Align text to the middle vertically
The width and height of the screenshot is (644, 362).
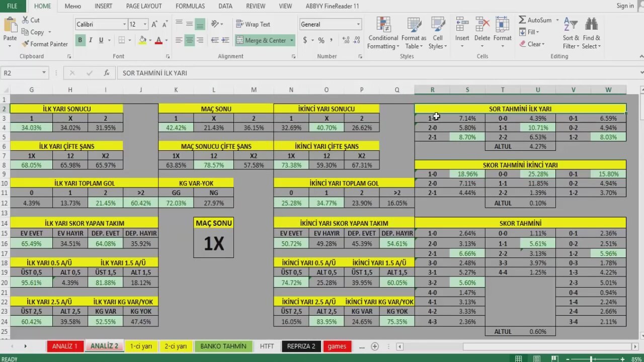[189, 24]
